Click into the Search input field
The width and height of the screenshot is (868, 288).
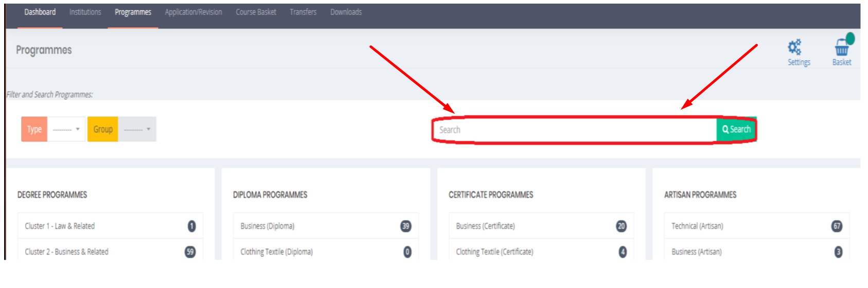pyautogui.click(x=574, y=130)
